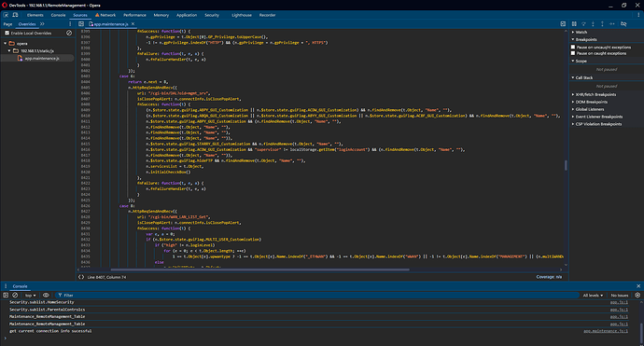The image size is (644, 346).
Task: Click the app.maintenance.js file icon in tree
Action: pyautogui.click(x=21, y=58)
